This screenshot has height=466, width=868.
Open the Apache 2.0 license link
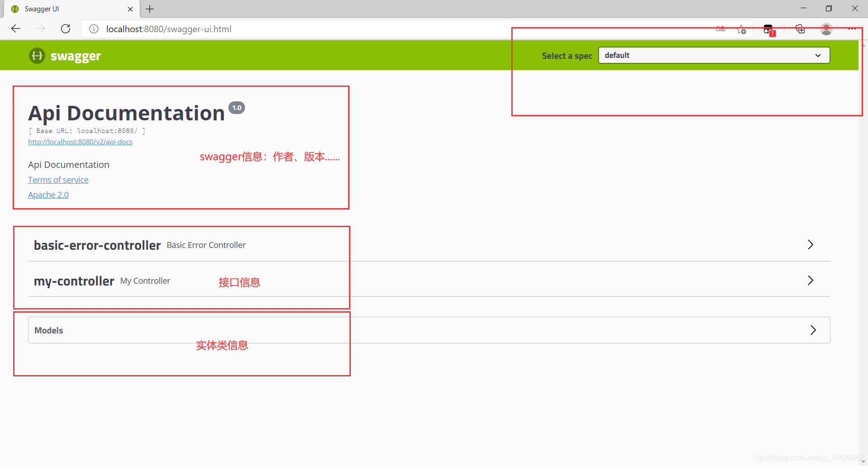[x=48, y=195]
